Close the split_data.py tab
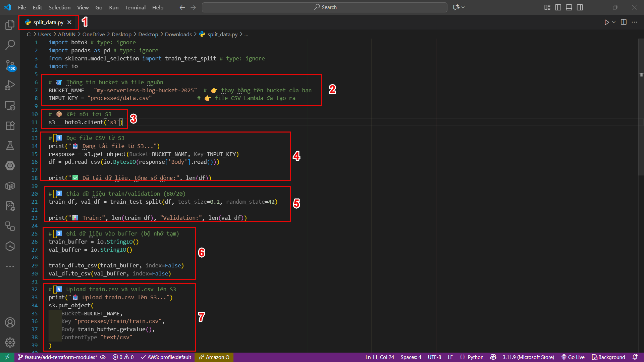The image size is (644, 362). 69,22
